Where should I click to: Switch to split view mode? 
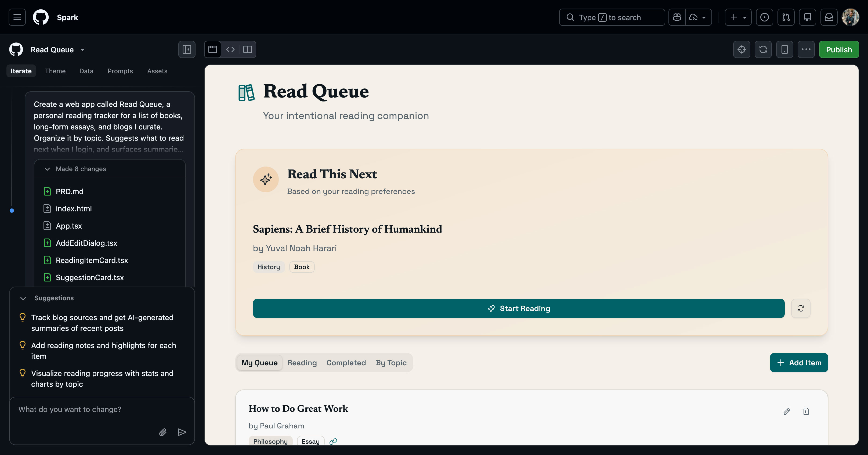[x=248, y=49]
